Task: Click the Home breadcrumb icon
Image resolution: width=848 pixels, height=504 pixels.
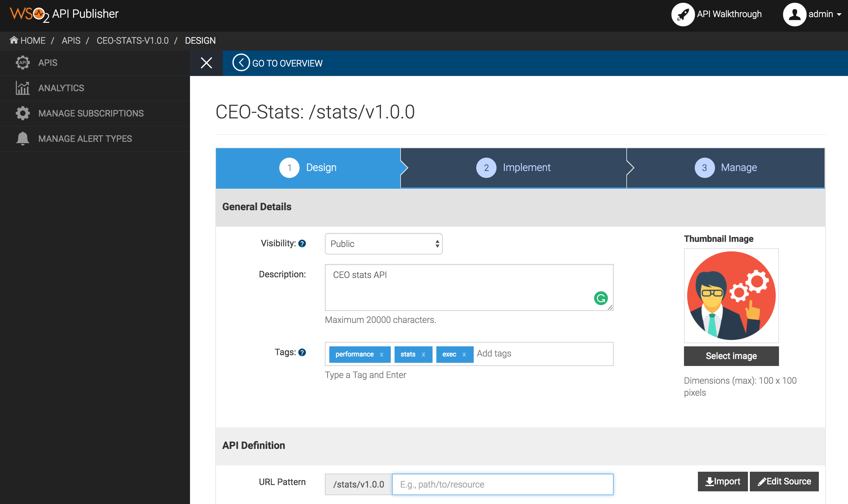Action: (14, 40)
